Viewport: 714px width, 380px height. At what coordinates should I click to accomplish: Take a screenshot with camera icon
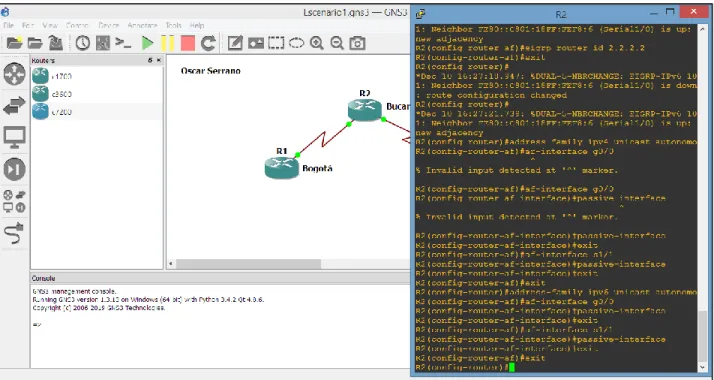357,43
